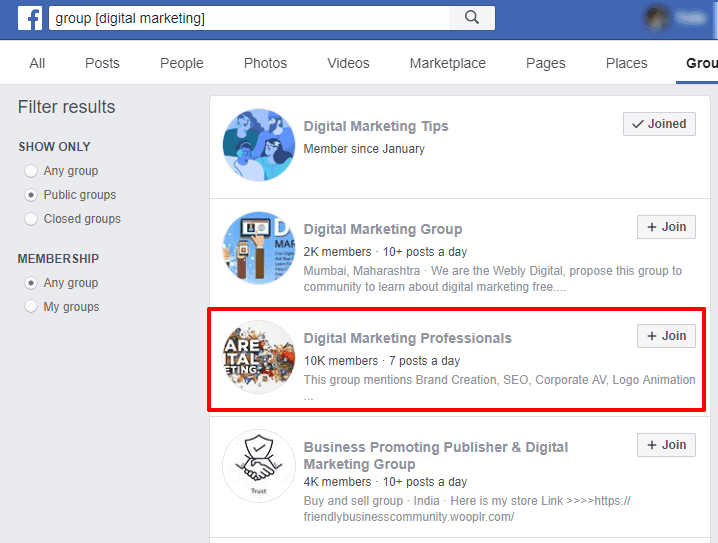Switch to the Posts tab
This screenshot has height=543, width=718.
(x=102, y=63)
